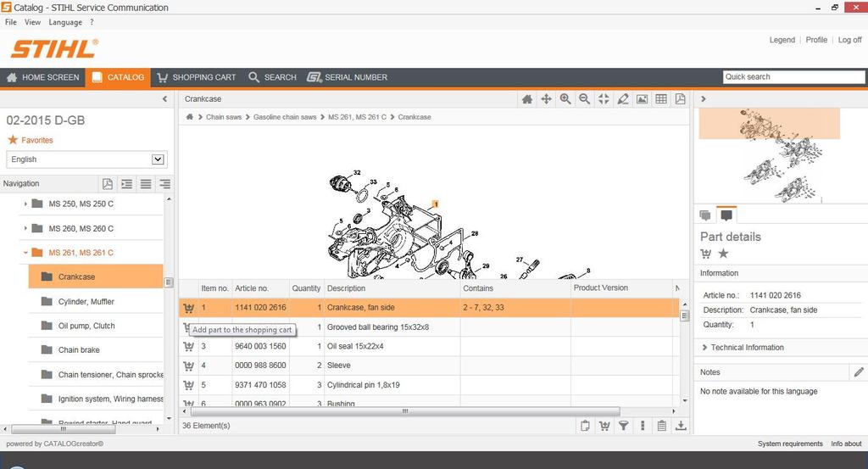Click Log off

tap(849, 40)
